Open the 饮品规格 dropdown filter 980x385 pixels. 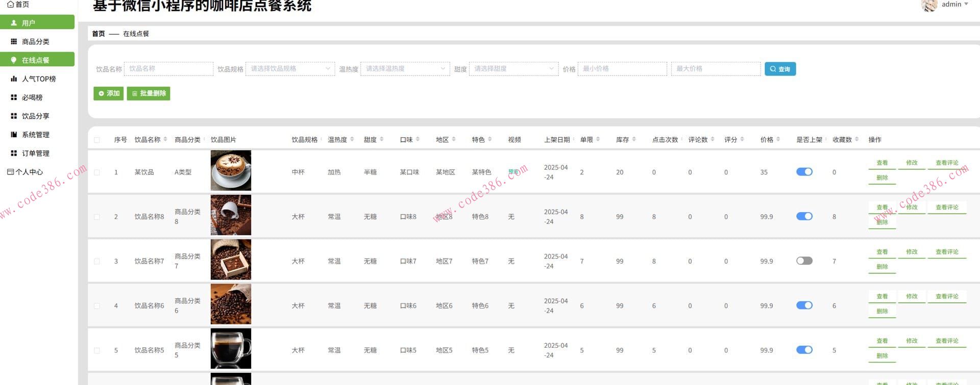290,69
